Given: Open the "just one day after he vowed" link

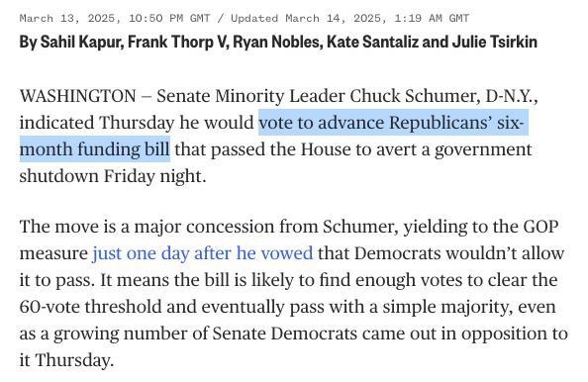Looking at the screenshot, I should click(203, 253).
